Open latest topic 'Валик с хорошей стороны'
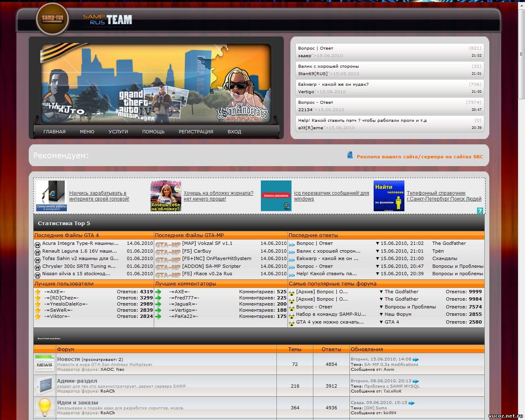This screenshot has width=525, height=420. (x=329, y=66)
